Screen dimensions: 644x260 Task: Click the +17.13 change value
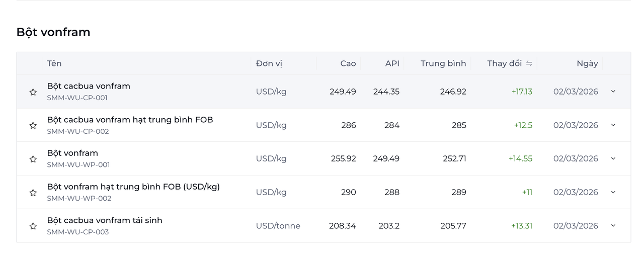(x=522, y=92)
